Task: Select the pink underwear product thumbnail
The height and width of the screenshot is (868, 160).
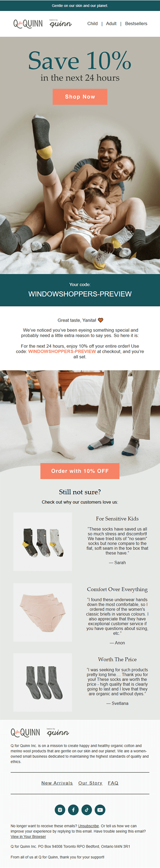Action: 43,612
